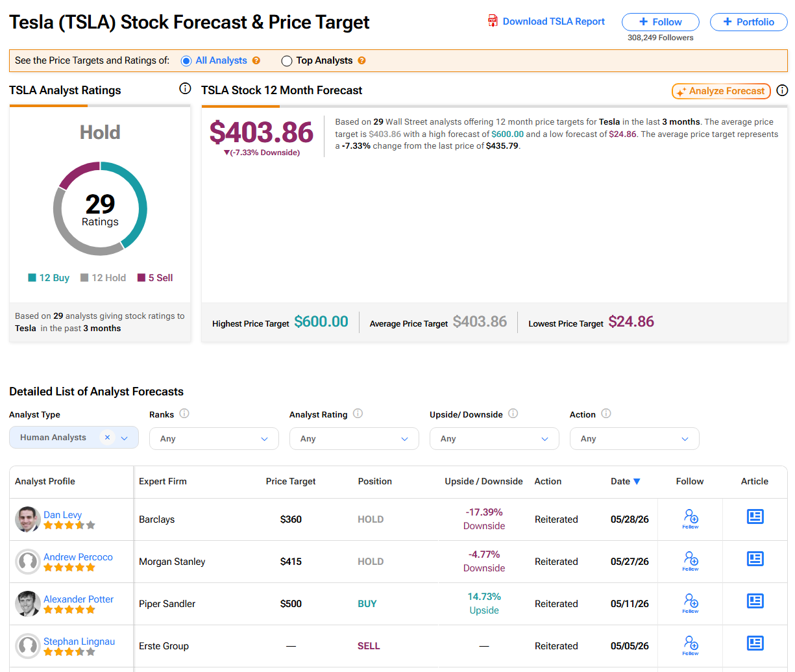
Task: Remove the Human Analysts filter chip
Action: point(107,438)
